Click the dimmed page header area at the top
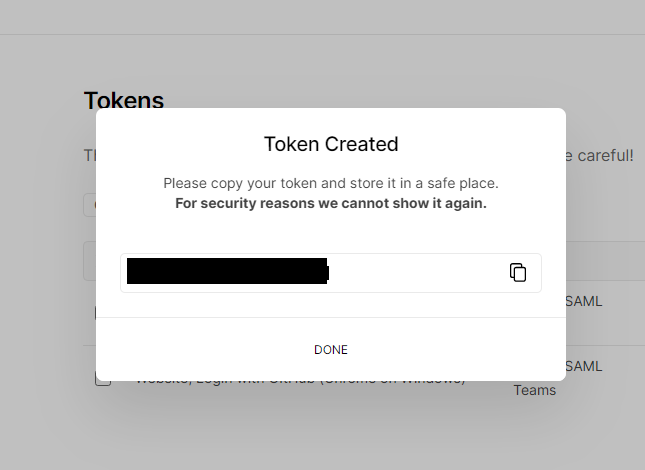Image resolution: width=645 pixels, height=470 pixels. 322,17
